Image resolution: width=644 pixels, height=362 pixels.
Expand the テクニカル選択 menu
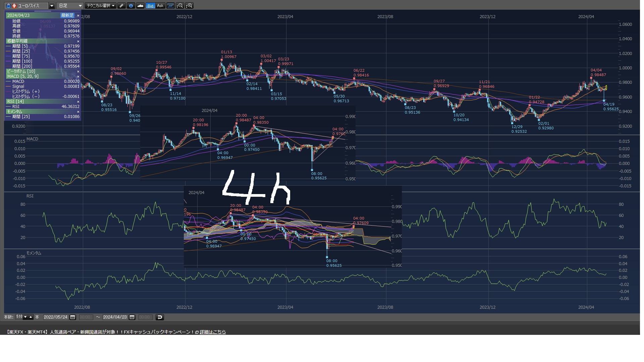pos(100,6)
